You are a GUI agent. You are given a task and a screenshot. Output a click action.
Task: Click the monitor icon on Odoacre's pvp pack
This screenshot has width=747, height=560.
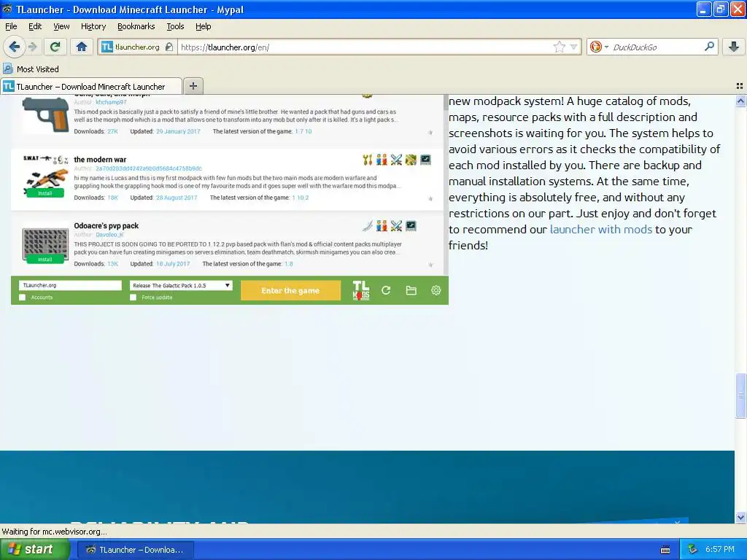click(x=411, y=226)
